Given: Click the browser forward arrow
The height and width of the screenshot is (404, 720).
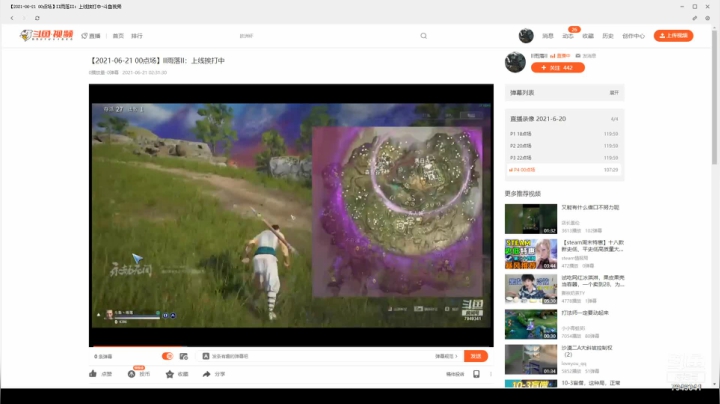Looking at the screenshot, I should tap(24, 18).
